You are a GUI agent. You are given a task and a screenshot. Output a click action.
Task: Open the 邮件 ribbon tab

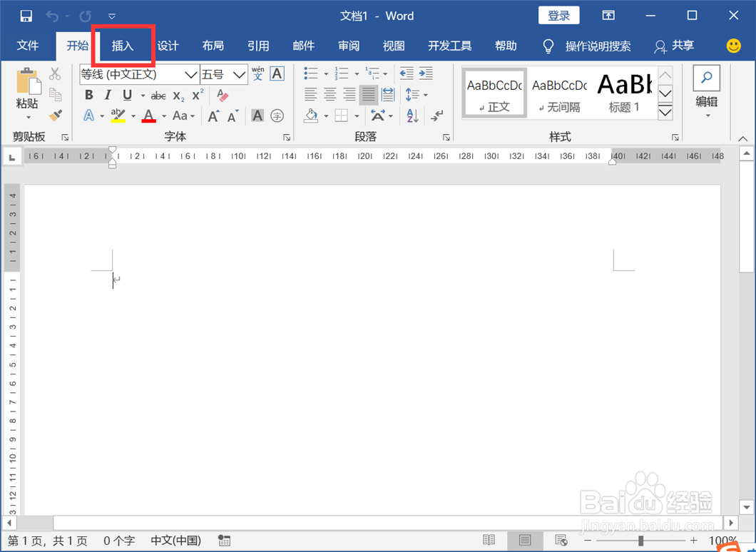click(x=304, y=46)
